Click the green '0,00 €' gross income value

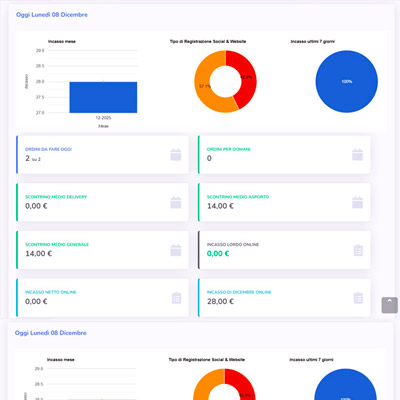click(218, 254)
